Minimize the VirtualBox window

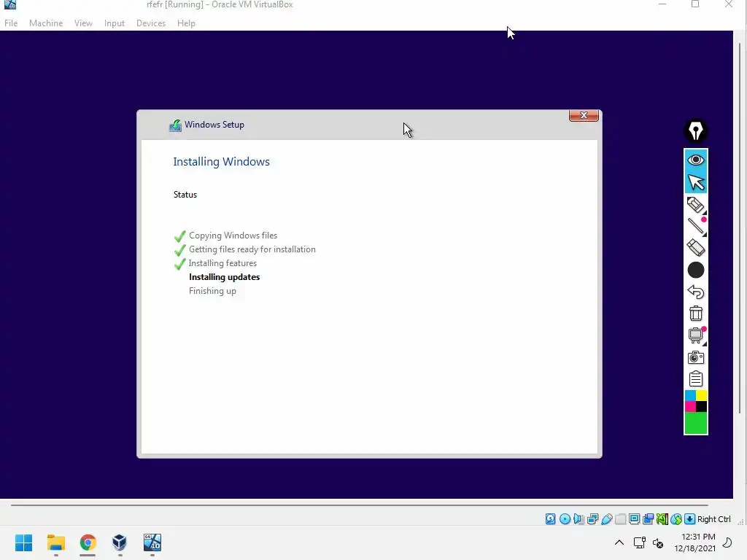click(x=662, y=4)
